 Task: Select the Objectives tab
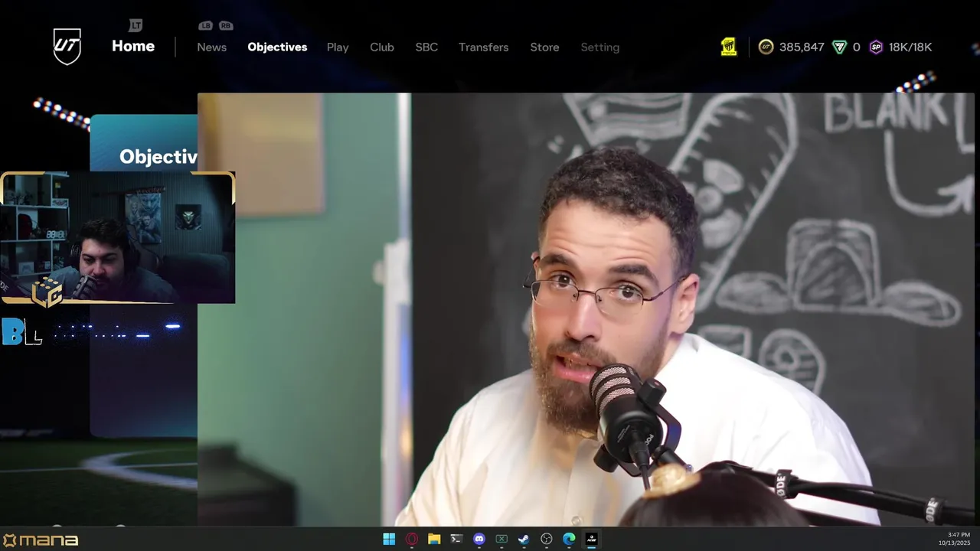click(x=277, y=47)
